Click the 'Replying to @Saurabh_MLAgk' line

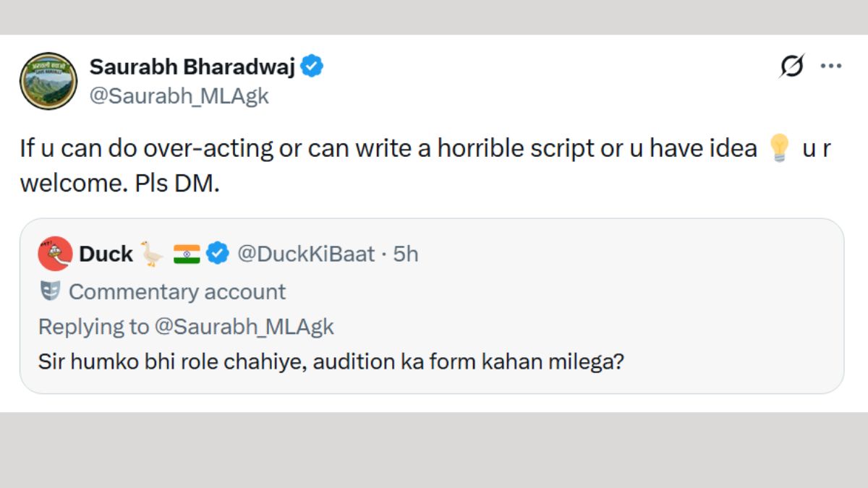click(x=186, y=327)
